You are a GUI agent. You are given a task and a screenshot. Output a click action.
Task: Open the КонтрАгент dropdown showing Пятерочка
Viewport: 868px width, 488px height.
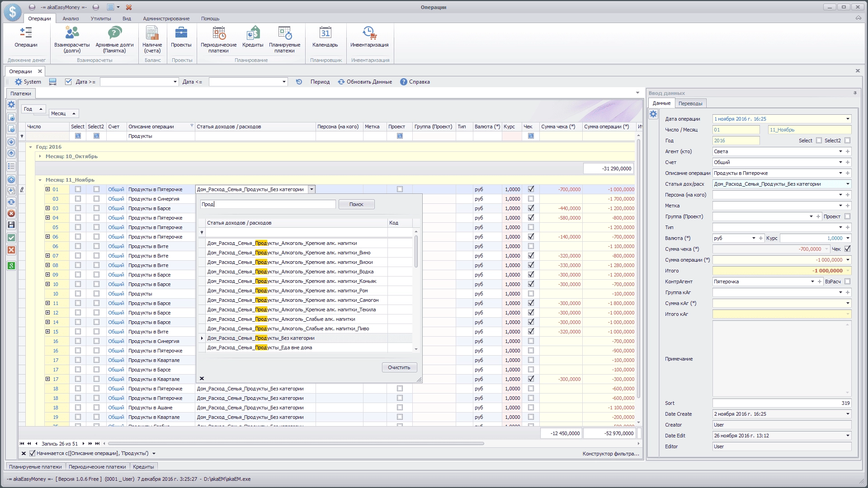[812, 282]
